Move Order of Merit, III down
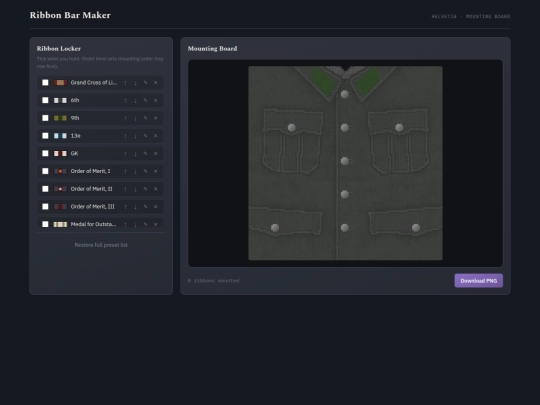This screenshot has width=540, height=405. coord(135,207)
